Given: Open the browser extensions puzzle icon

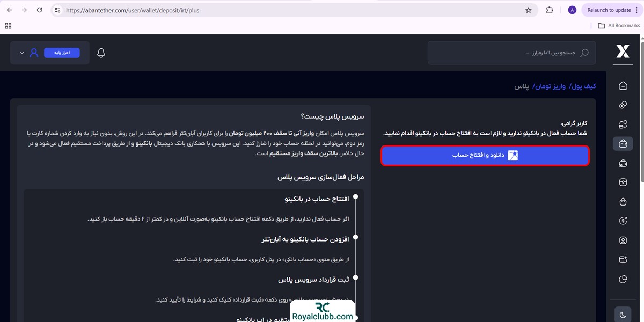Looking at the screenshot, I should click(550, 10).
